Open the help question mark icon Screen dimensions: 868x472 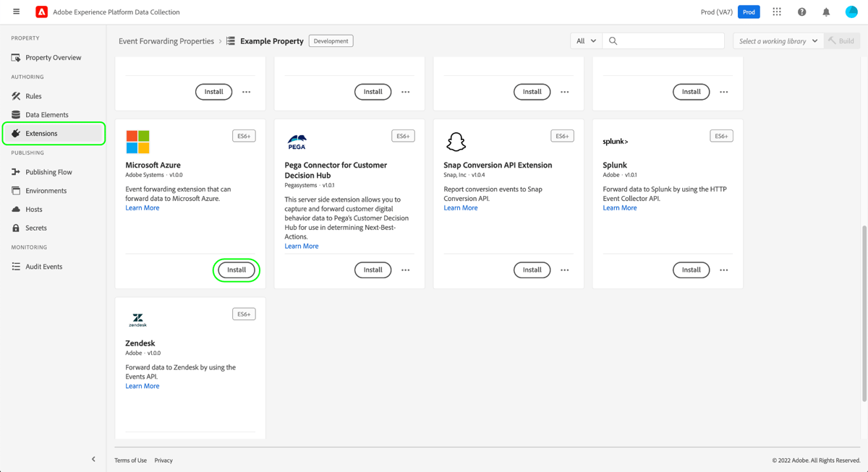(x=801, y=12)
